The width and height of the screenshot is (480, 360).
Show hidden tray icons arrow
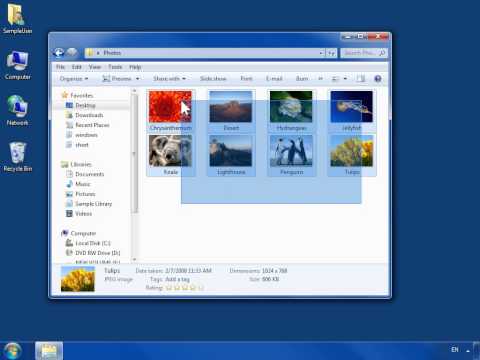tap(468, 350)
